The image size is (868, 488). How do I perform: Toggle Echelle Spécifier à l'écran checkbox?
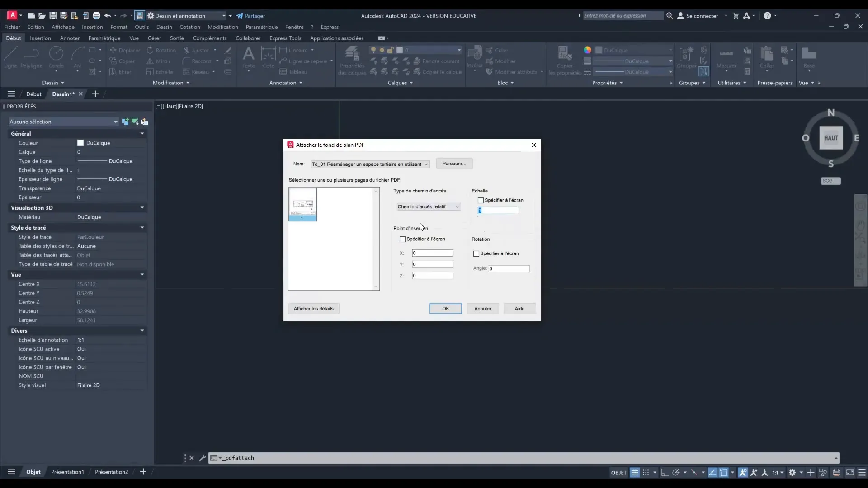[481, 200]
